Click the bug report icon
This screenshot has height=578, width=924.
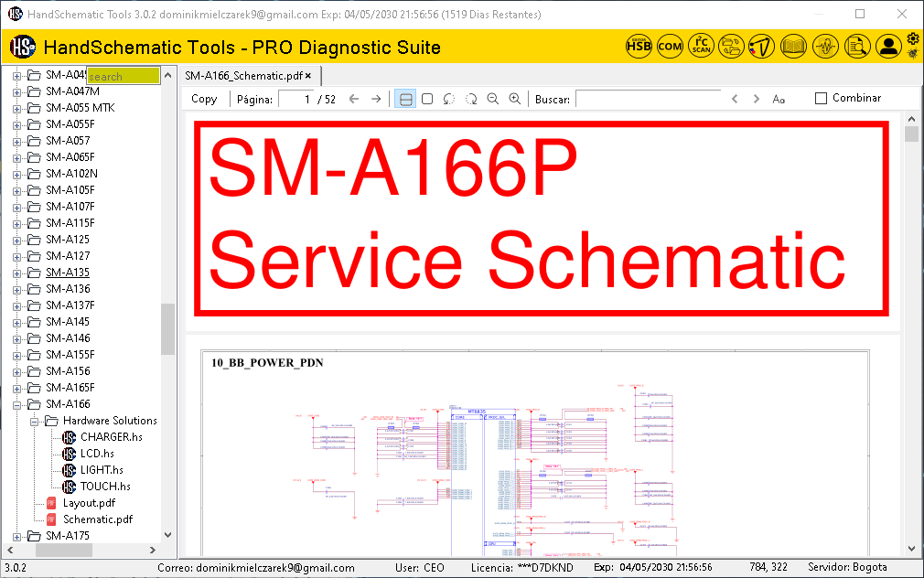pyautogui.click(x=913, y=54)
